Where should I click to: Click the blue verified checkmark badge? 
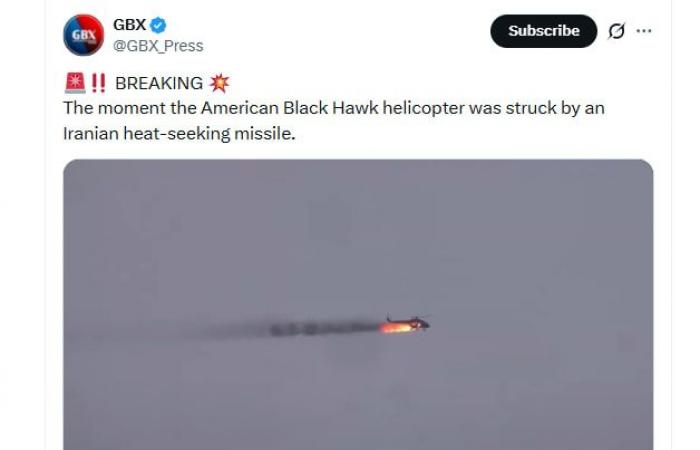158,25
